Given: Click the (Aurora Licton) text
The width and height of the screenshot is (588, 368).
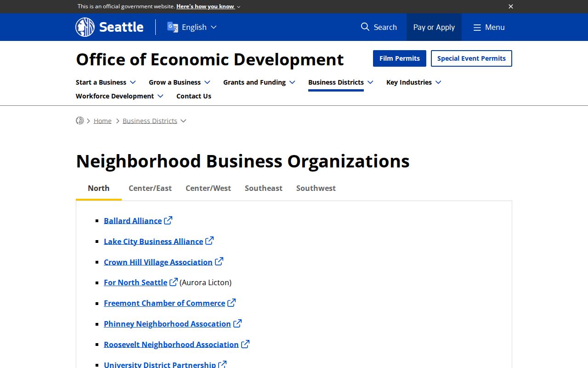Looking at the screenshot, I should [205, 282].
